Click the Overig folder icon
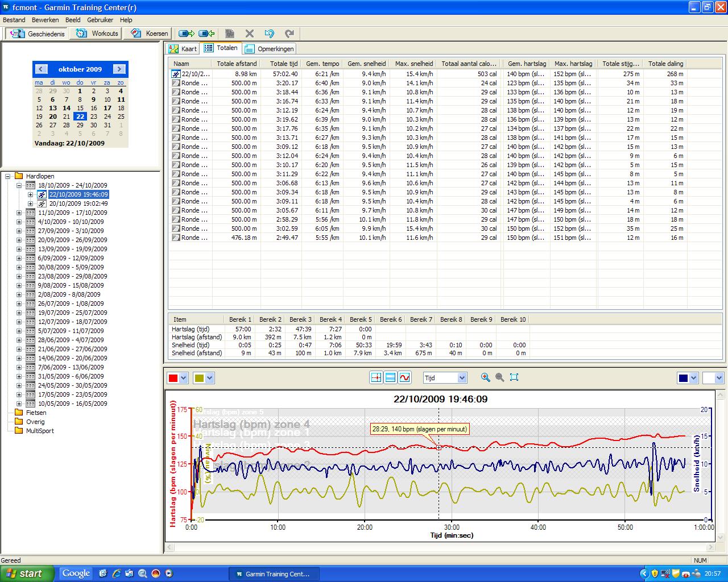 pos(19,422)
